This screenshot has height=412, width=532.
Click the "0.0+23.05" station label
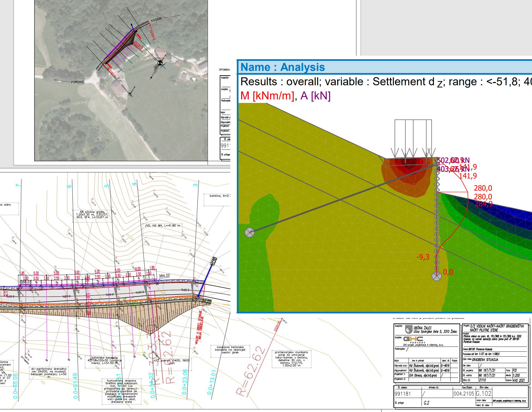[185, 382]
